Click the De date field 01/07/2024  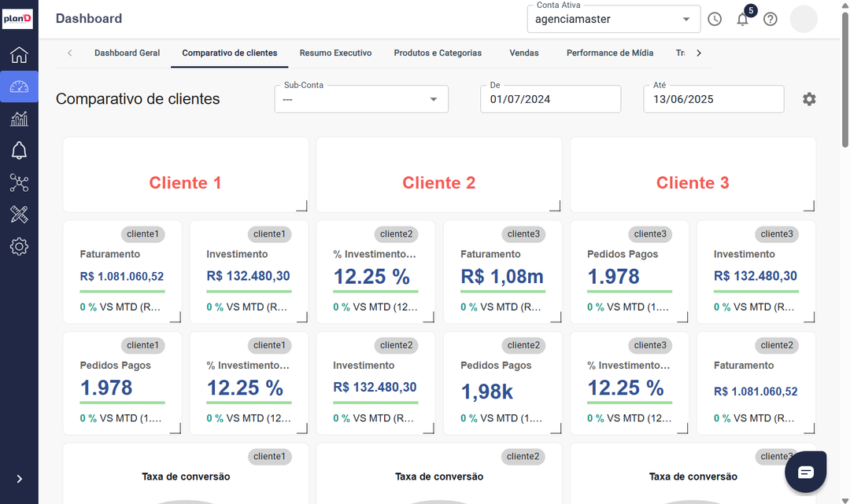coord(550,99)
